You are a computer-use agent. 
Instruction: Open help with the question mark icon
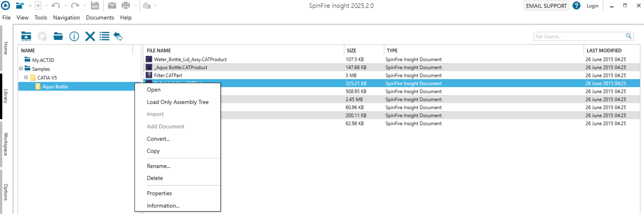click(576, 6)
